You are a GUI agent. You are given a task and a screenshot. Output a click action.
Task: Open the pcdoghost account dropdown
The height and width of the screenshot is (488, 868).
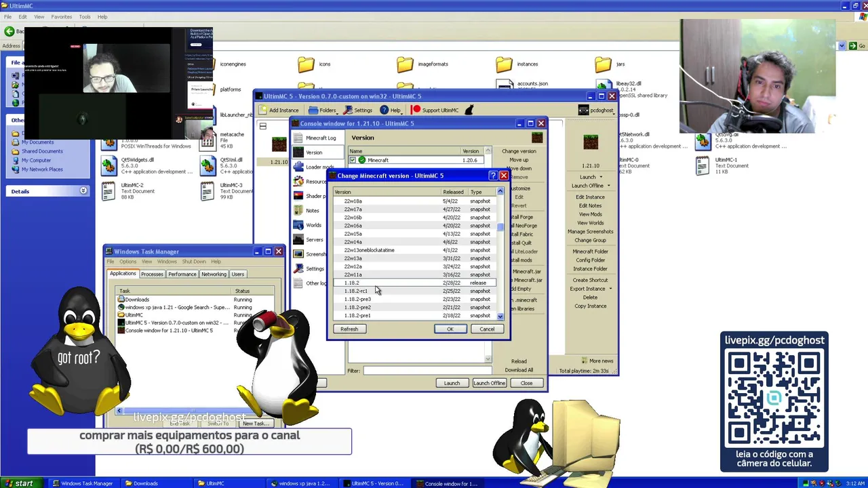click(x=597, y=110)
